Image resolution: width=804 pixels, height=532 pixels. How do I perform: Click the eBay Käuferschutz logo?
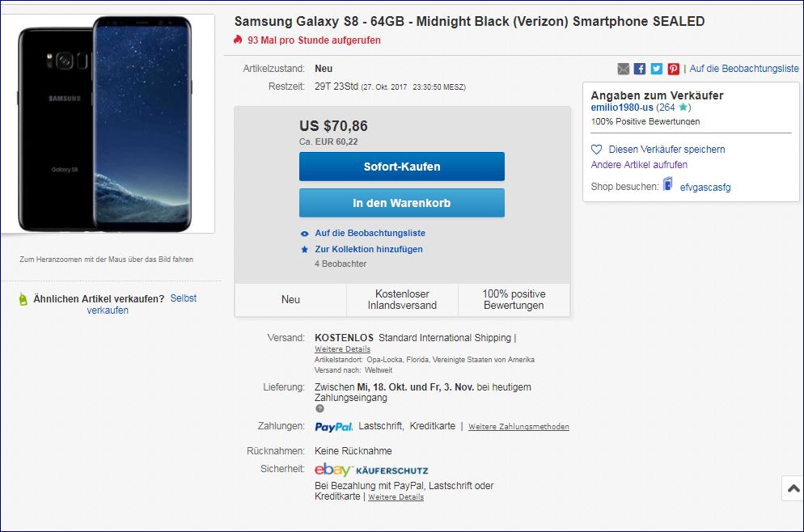pos(371,470)
